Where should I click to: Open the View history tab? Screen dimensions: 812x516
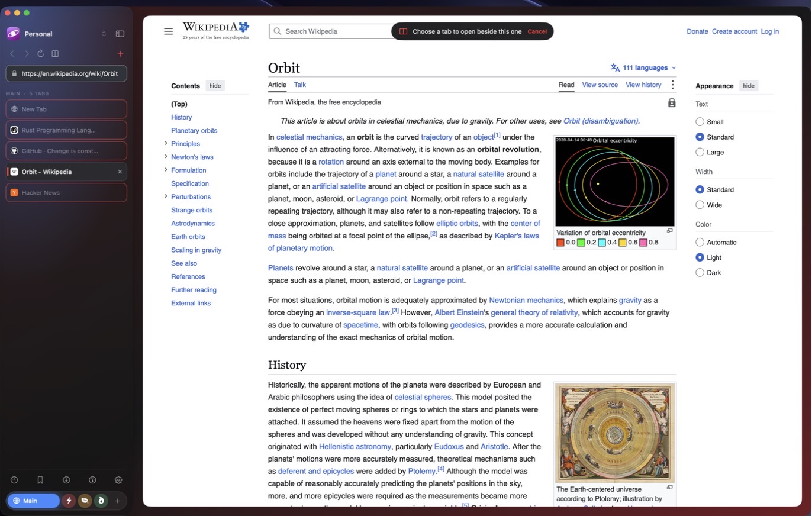[x=643, y=85]
